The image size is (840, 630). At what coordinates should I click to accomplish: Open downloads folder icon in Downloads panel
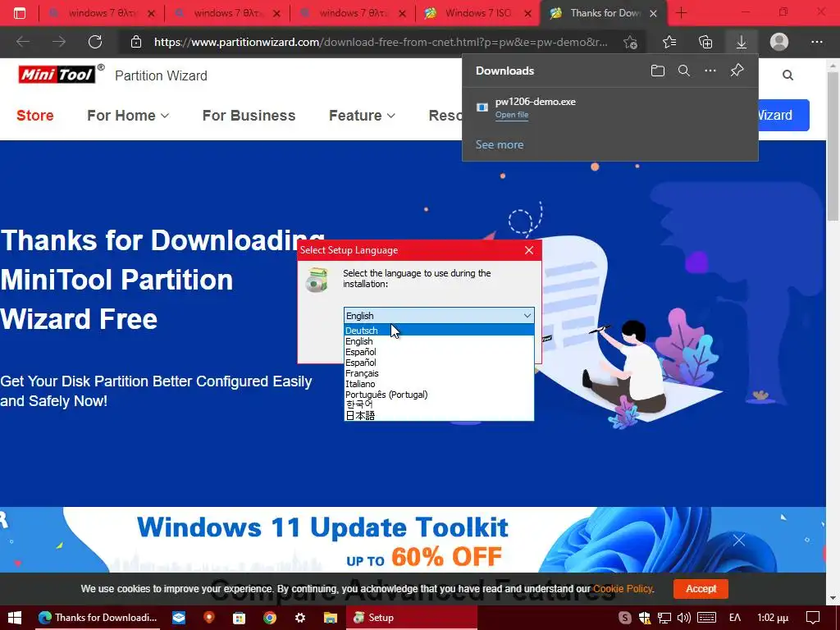coord(658,71)
